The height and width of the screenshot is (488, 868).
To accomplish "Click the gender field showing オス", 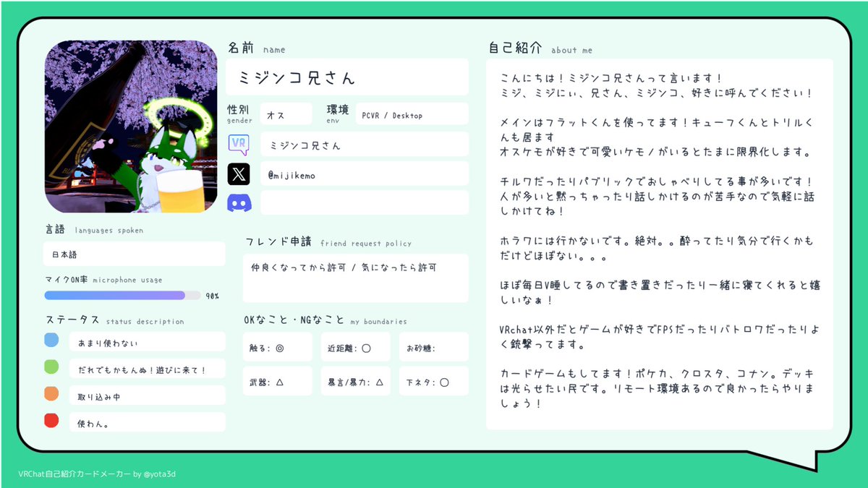I will [x=286, y=114].
